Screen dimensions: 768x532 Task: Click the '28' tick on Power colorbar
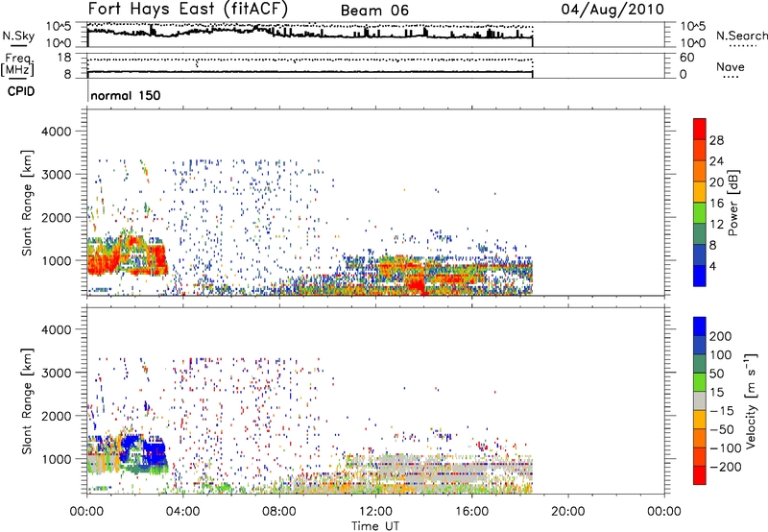point(716,140)
